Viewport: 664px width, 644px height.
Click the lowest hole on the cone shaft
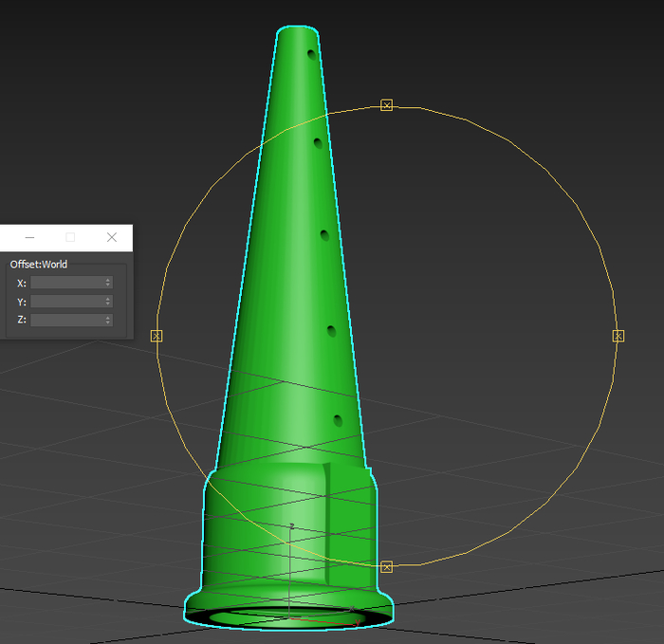pyautogui.click(x=338, y=420)
